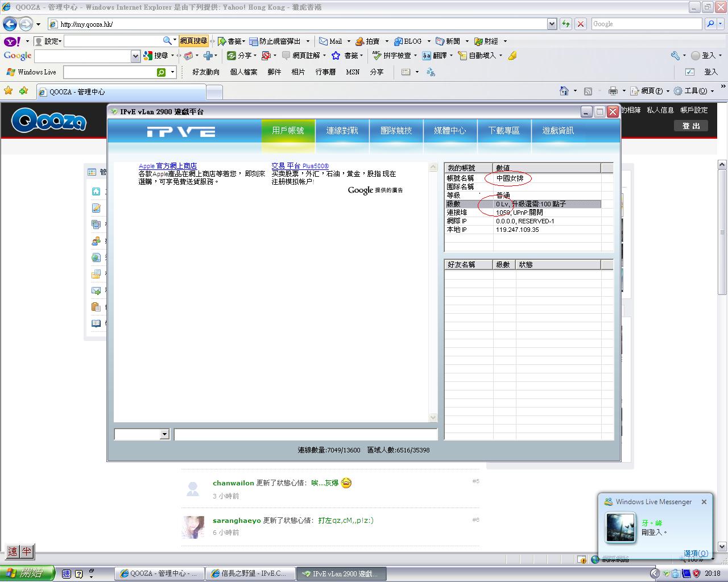Click the Yahoo! toolbar logo

[x=12, y=41]
